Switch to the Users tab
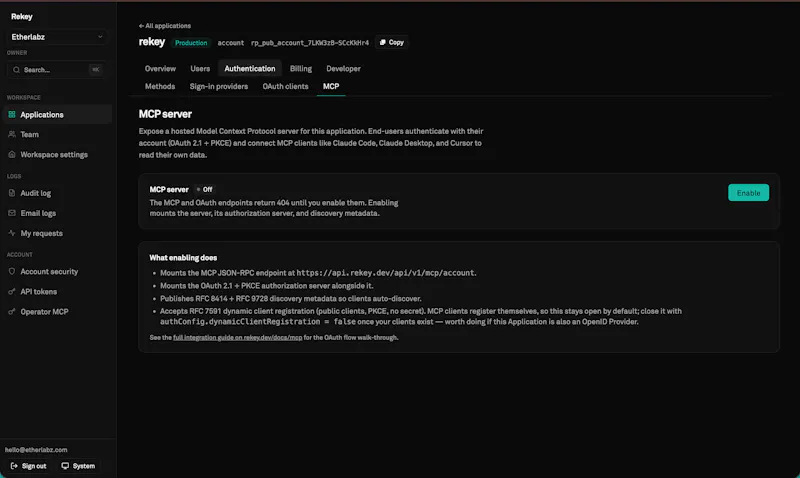Viewport: 800px width, 478px height. click(200, 68)
